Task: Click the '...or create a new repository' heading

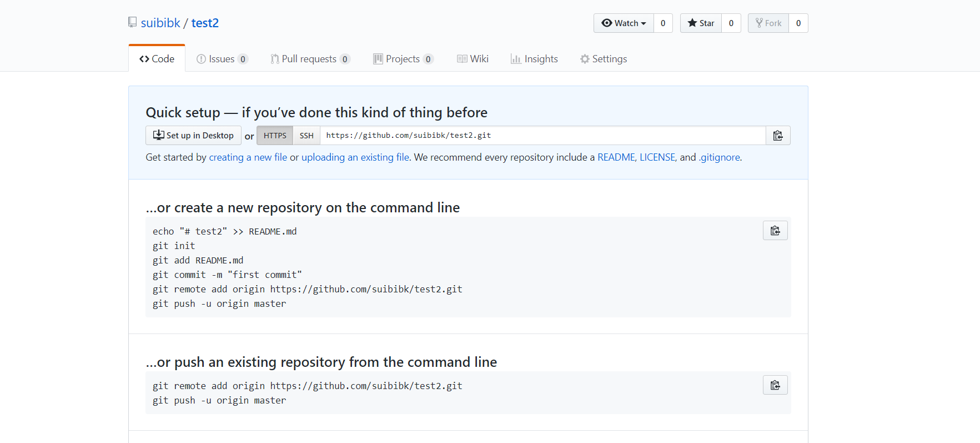Action: coord(303,208)
